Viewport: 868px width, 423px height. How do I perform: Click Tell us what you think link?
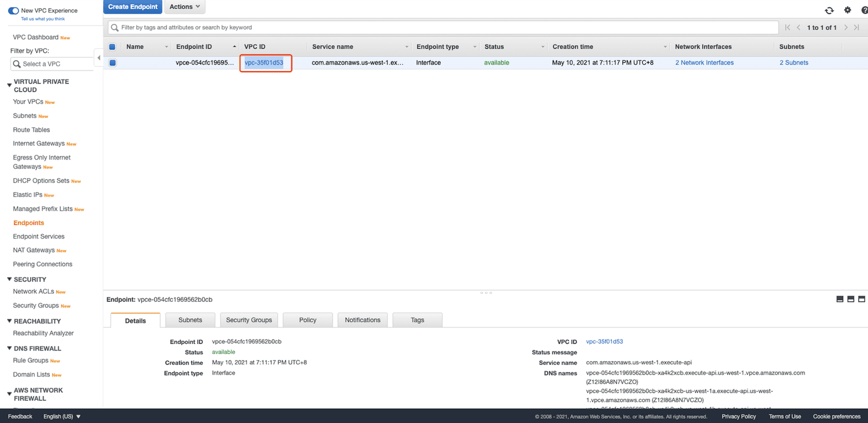coord(43,19)
